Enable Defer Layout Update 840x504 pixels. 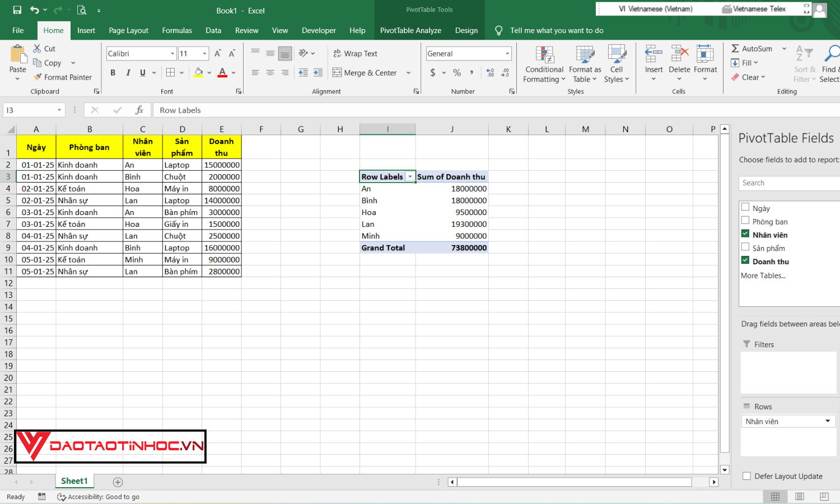pyautogui.click(x=746, y=475)
